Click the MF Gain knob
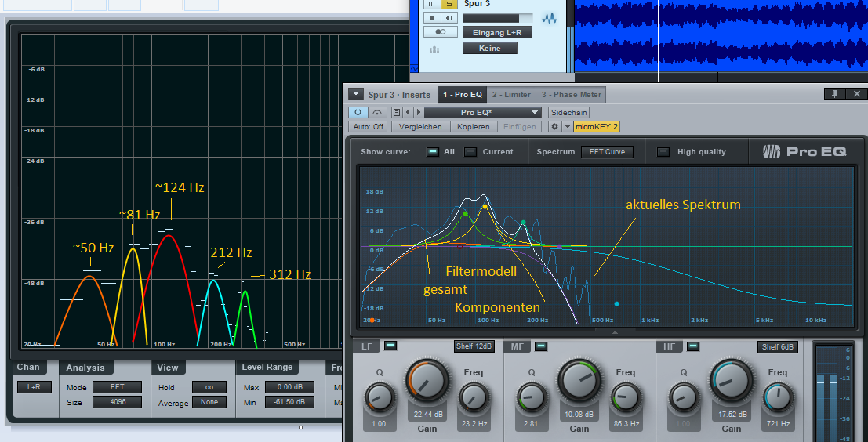Image resolution: width=868 pixels, height=442 pixels. tap(579, 380)
